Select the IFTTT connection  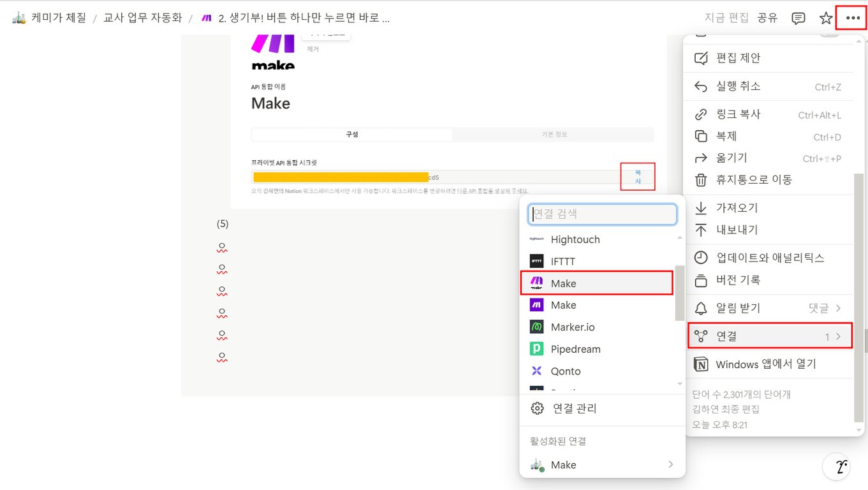[x=598, y=262]
